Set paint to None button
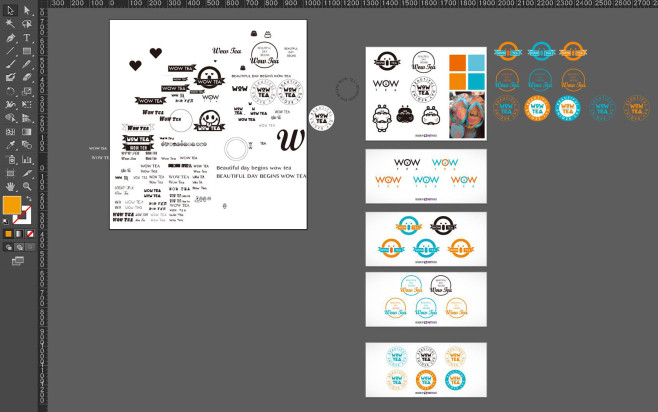Image resolution: width=658 pixels, height=412 pixels. [x=30, y=234]
